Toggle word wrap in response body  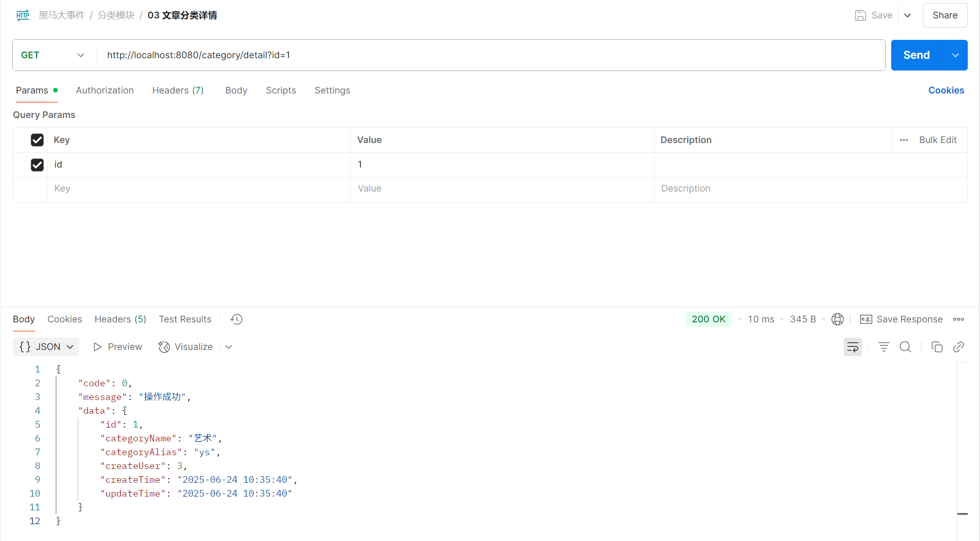pyautogui.click(x=852, y=347)
